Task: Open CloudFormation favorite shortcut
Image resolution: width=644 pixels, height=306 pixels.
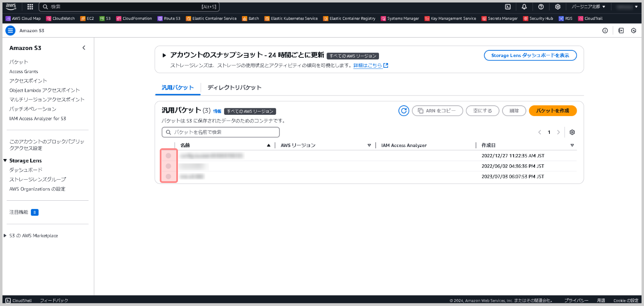Action: point(134,19)
